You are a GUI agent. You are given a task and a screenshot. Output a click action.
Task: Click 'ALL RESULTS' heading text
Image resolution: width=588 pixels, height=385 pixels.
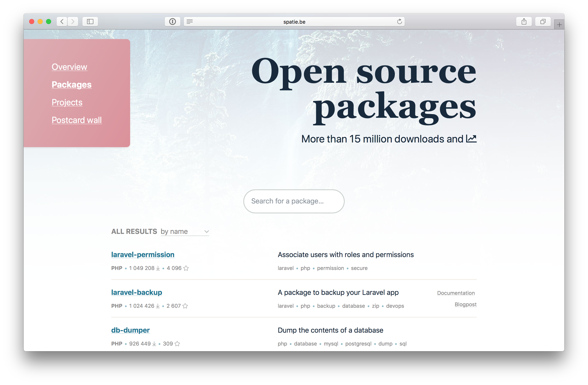coord(134,231)
